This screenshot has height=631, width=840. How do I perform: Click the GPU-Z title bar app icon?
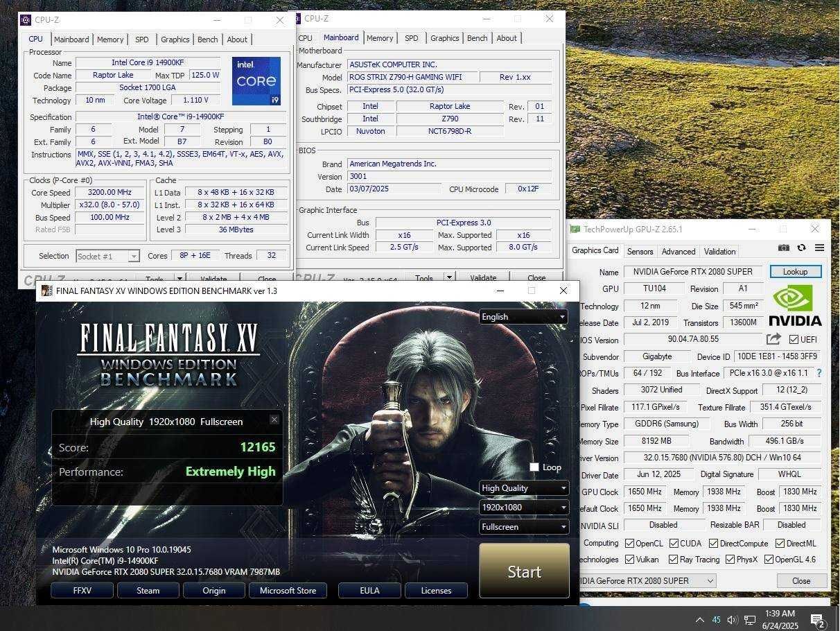point(575,229)
